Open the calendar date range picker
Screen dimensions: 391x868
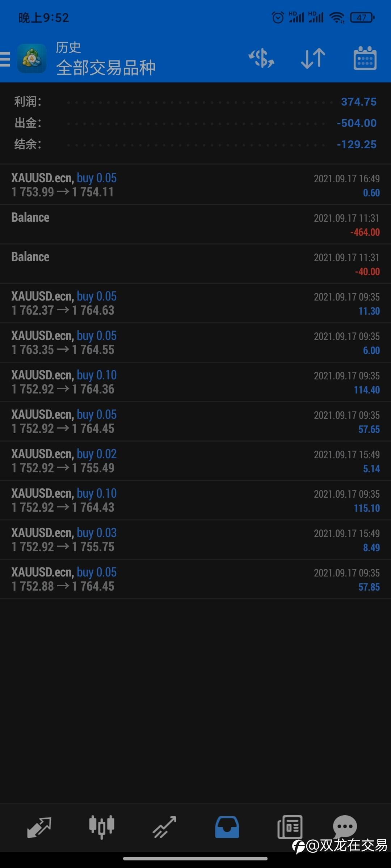[x=365, y=59]
